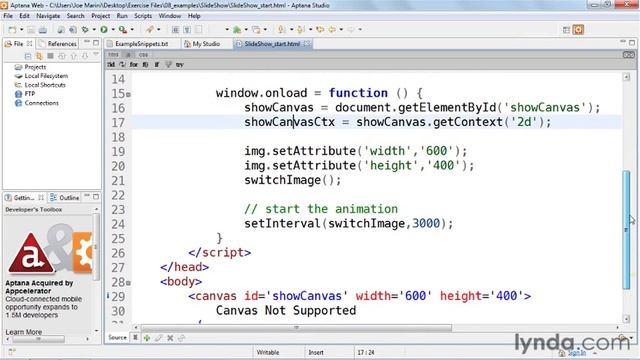Image resolution: width=640 pixels, height=360 pixels.
Task: Click 'switchImage();' on line 21
Action: pyautogui.click(x=293, y=180)
